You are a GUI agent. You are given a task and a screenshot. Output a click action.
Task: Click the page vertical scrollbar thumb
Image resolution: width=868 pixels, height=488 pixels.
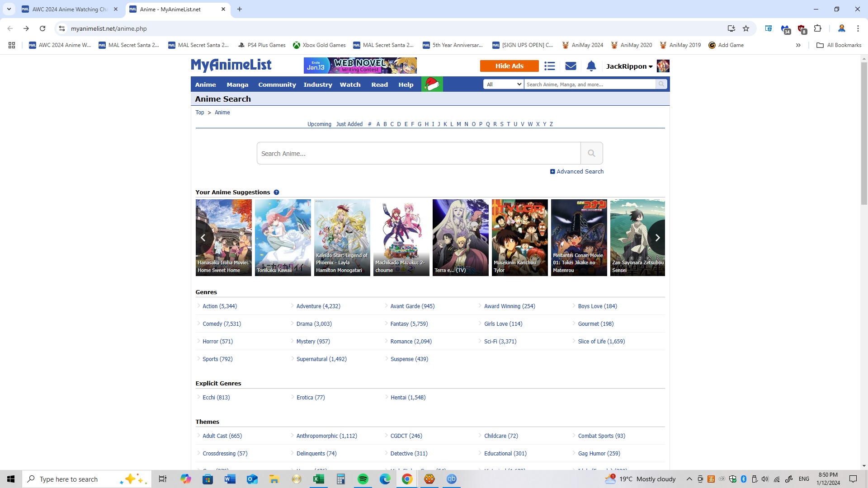pos(864,133)
